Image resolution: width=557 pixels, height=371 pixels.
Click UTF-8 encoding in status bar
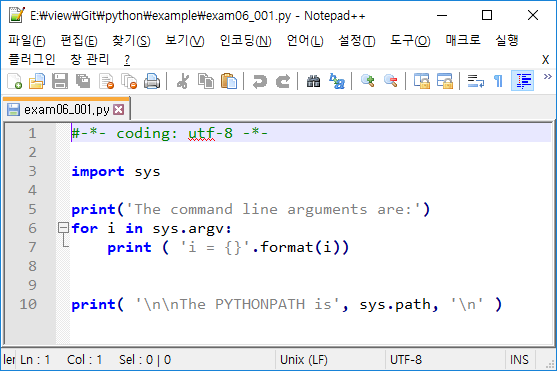tap(406, 360)
